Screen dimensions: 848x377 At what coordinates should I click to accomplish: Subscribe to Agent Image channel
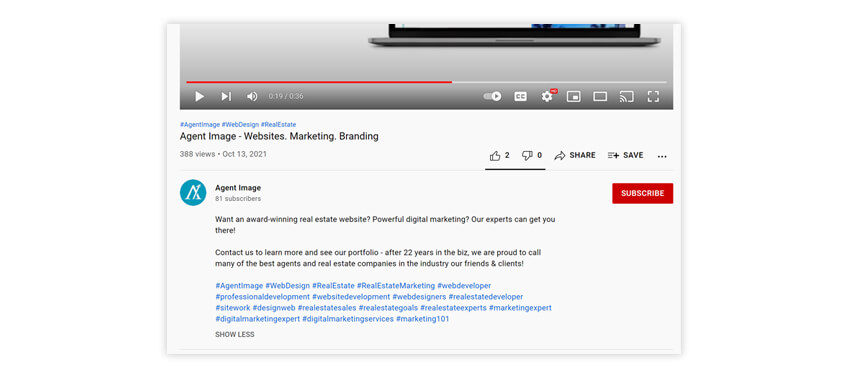(642, 193)
